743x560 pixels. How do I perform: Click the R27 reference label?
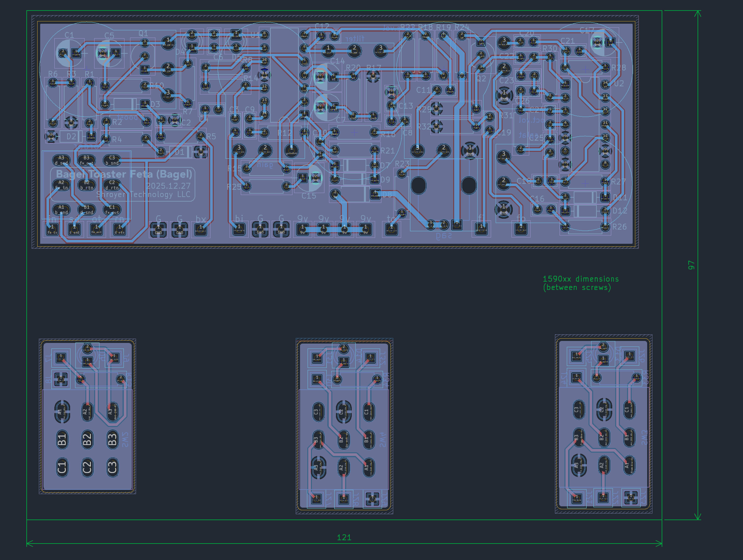pos(619,182)
